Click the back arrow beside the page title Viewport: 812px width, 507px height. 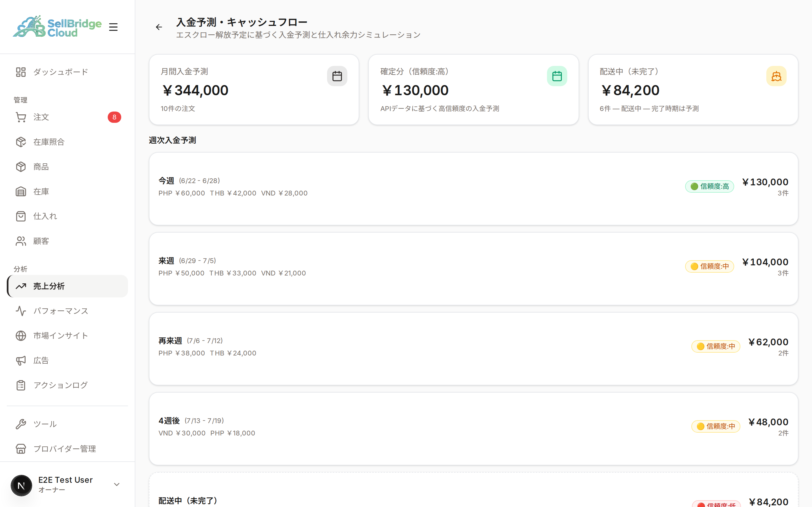(159, 27)
